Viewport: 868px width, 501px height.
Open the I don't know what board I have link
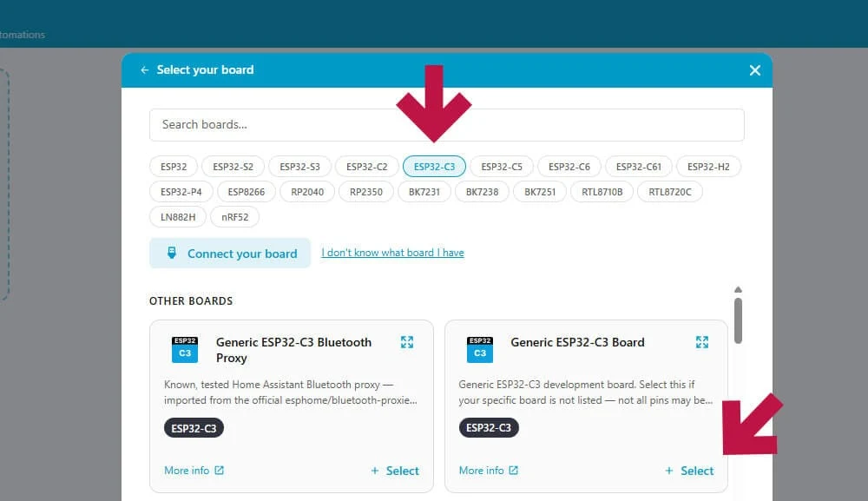point(392,253)
